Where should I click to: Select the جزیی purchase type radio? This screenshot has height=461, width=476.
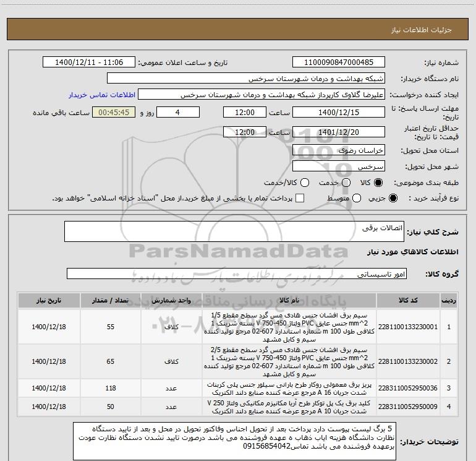(x=393, y=198)
